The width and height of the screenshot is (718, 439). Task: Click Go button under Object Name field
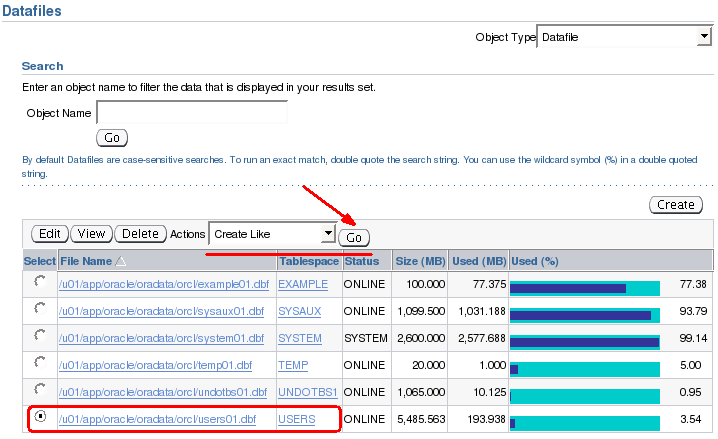[112, 138]
